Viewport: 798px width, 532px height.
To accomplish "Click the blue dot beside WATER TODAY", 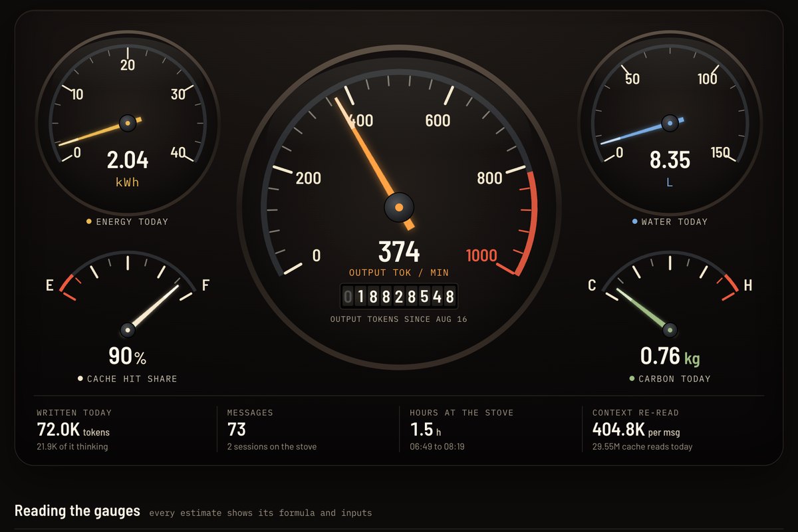I will click(x=634, y=221).
